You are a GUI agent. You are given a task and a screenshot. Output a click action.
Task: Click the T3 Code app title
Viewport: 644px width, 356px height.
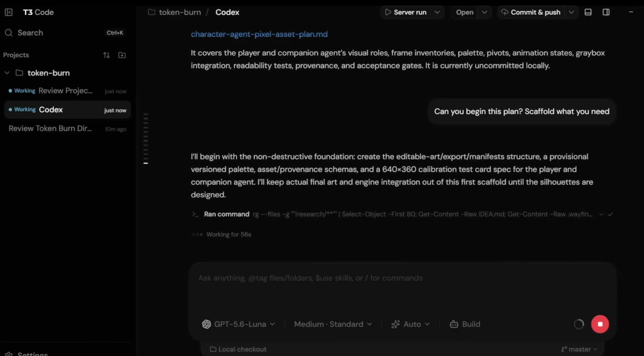click(38, 12)
